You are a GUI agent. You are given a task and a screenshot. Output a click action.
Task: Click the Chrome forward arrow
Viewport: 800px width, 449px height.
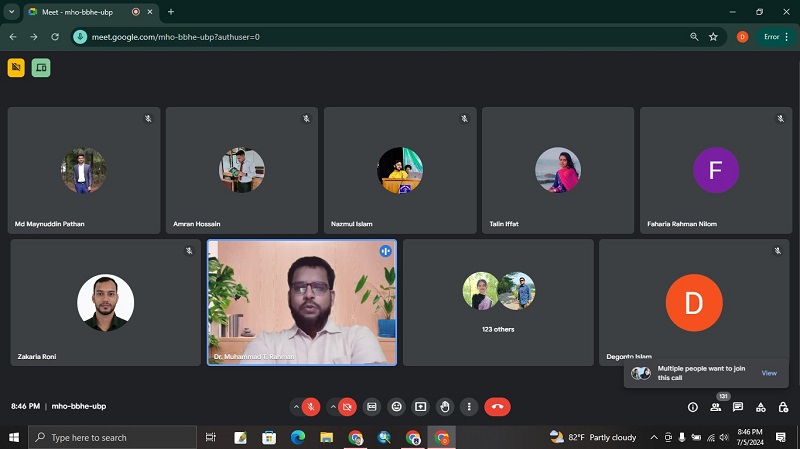[34, 37]
